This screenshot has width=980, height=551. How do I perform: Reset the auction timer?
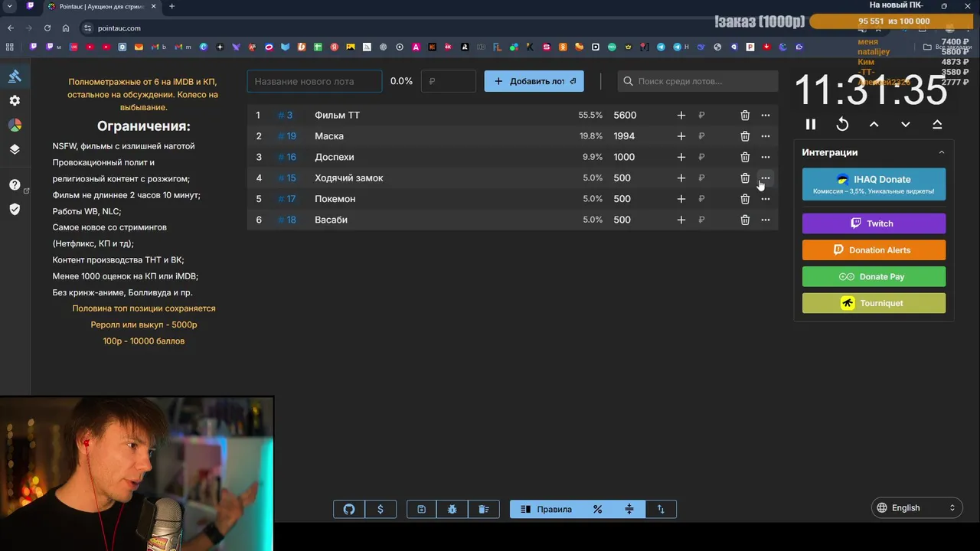click(x=842, y=124)
